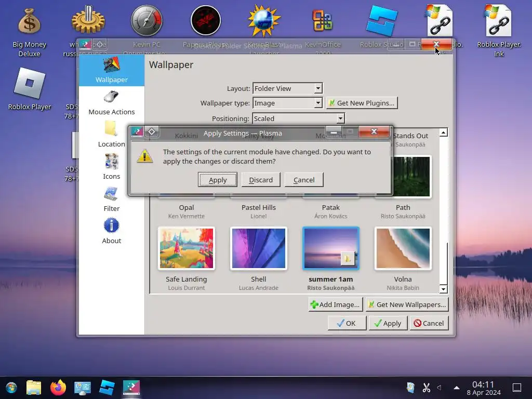This screenshot has width=532, height=399.
Task: Click the Pastel Hills wallpaper label
Action: pos(259,207)
